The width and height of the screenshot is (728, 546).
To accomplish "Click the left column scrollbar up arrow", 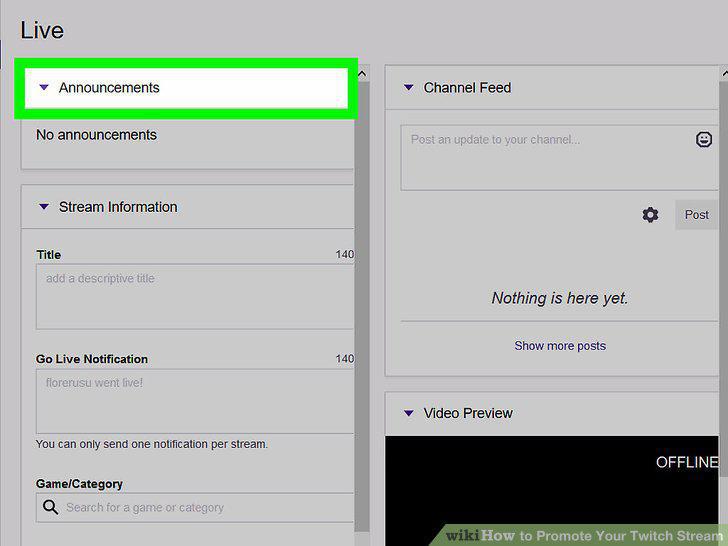I will pos(362,74).
